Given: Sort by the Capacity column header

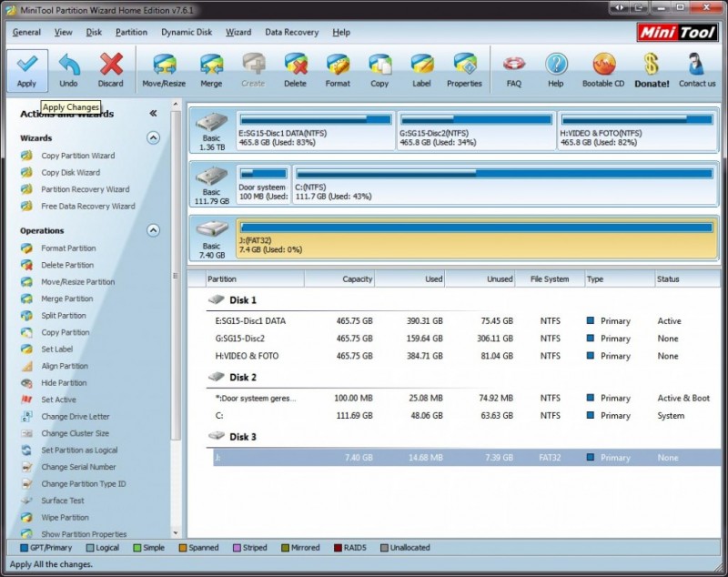Looking at the screenshot, I should click(339, 279).
